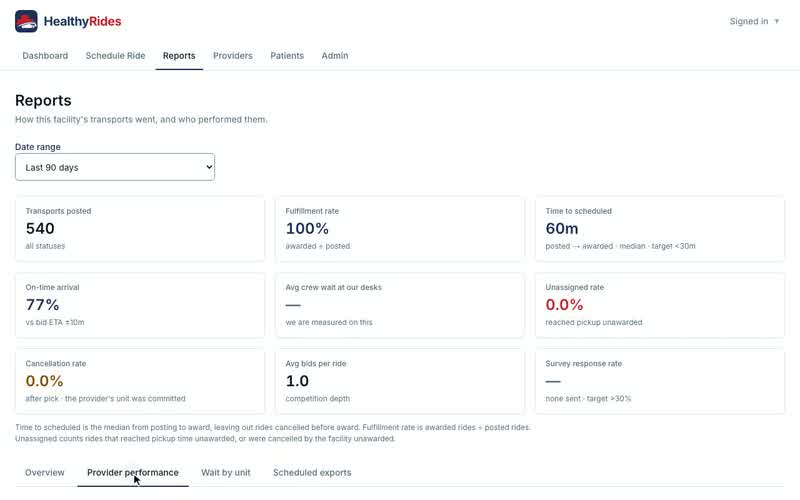Viewport: 800px width, 500px height.
Task: Click the Time to scheduled label
Action: pyautogui.click(x=579, y=211)
